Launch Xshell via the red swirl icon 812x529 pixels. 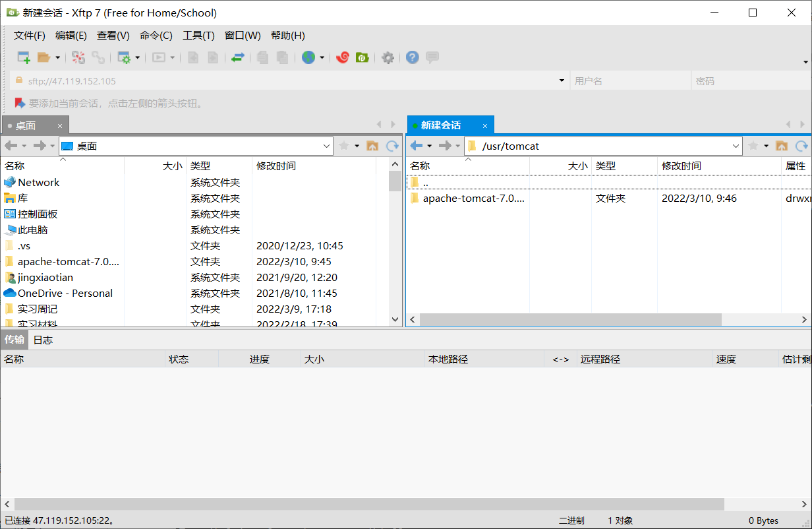pyautogui.click(x=342, y=57)
